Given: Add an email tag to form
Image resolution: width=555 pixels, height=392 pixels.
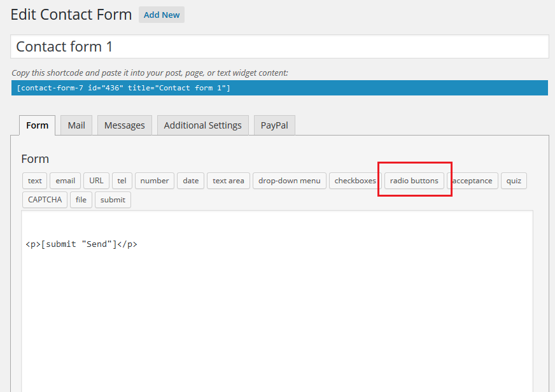Looking at the screenshot, I should (66, 181).
